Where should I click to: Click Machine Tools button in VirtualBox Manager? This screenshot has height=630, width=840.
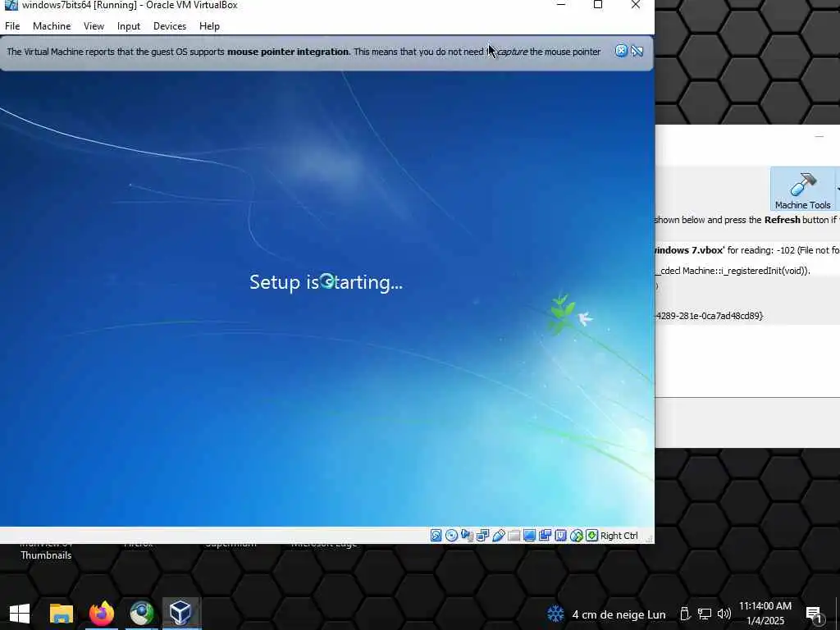802,189
